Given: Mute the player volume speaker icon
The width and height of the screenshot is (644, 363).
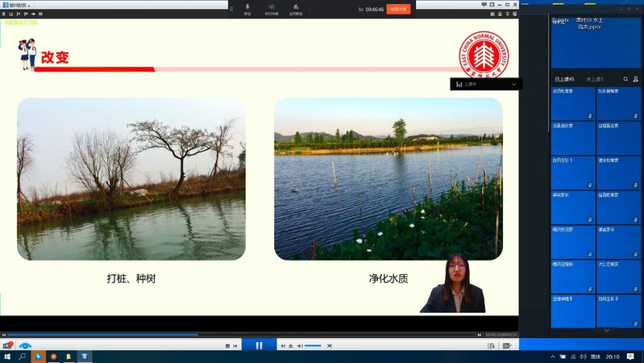Looking at the screenshot, I should click(x=299, y=346).
